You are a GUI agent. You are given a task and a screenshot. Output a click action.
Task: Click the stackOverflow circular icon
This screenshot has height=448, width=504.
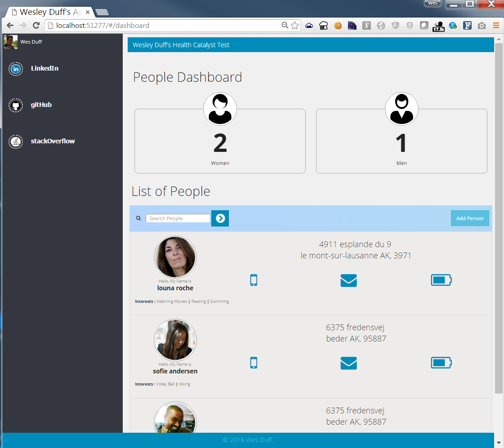(x=16, y=142)
